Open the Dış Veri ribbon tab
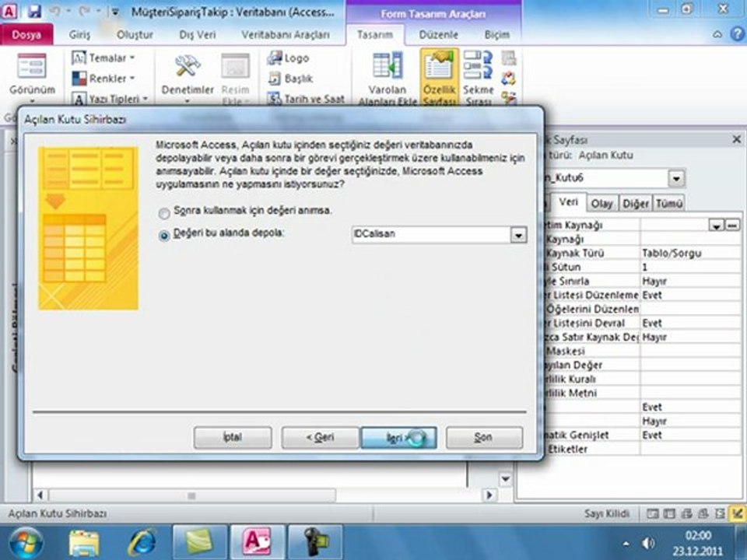The height and width of the screenshot is (560, 747). tap(197, 35)
